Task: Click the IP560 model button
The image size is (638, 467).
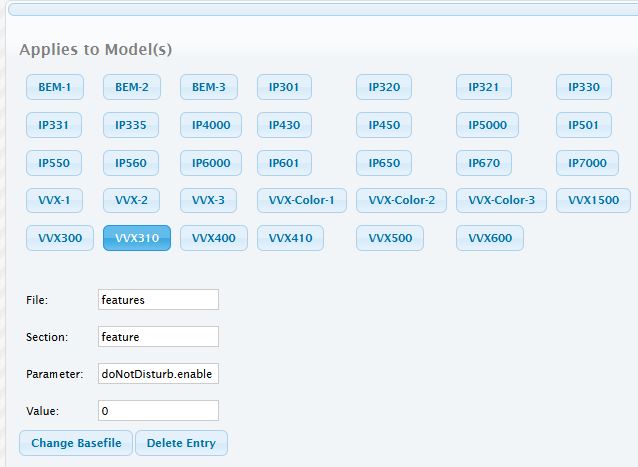Action: coord(131,163)
